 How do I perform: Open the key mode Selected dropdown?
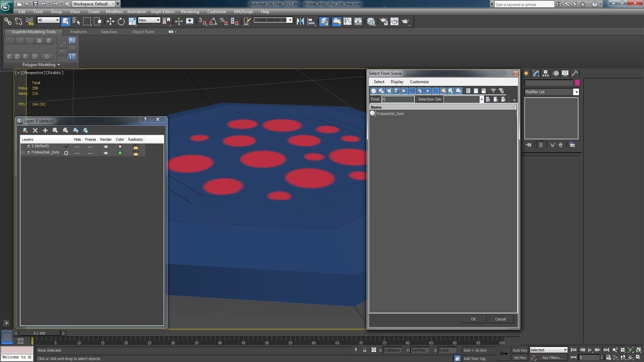[x=548, y=350]
